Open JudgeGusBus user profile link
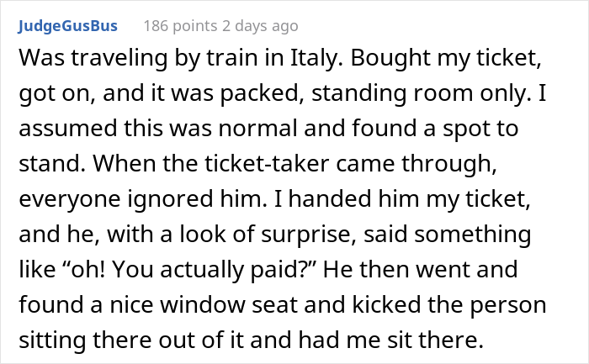Viewport: 589px width, 364px height. (x=67, y=25)
